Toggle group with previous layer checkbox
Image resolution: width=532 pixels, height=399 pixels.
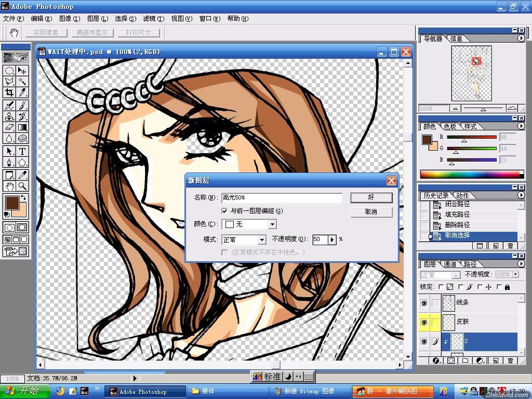pos(224,211)
